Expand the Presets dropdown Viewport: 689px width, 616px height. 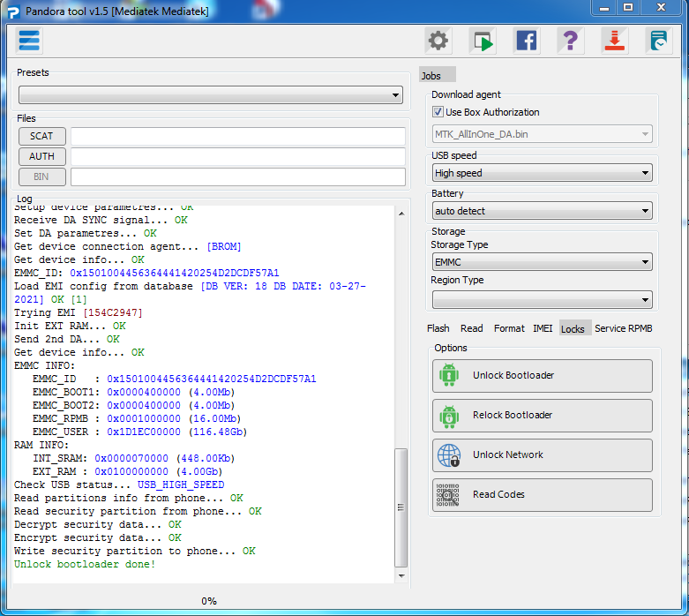tap(211, 95)
